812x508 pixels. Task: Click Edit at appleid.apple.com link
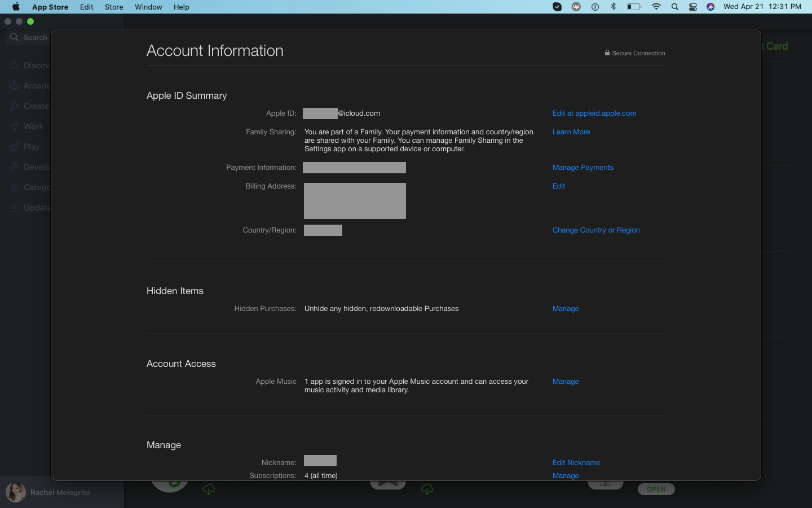tap(594, 113)
